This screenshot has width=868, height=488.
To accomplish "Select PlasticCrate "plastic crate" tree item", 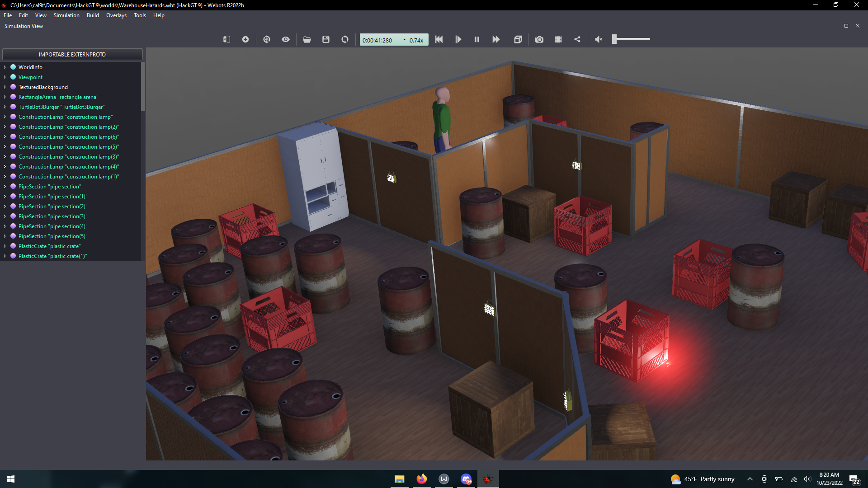I will coord(49,246).
